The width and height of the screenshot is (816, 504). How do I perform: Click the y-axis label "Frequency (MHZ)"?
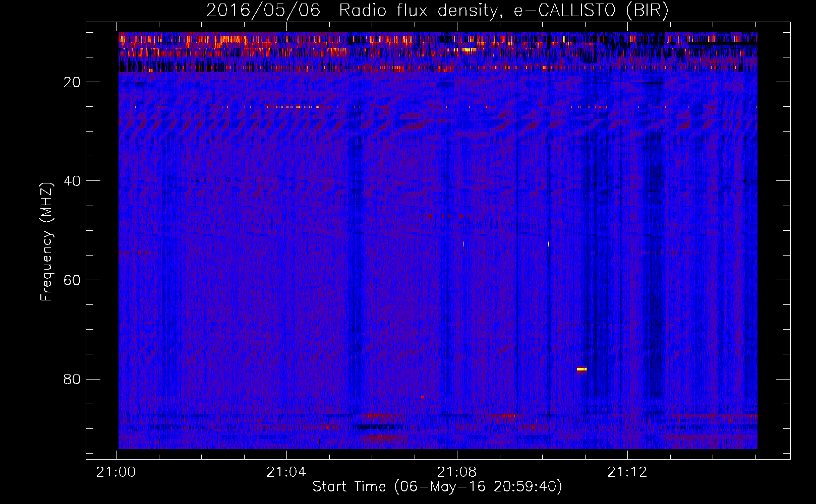coord(46,242)
